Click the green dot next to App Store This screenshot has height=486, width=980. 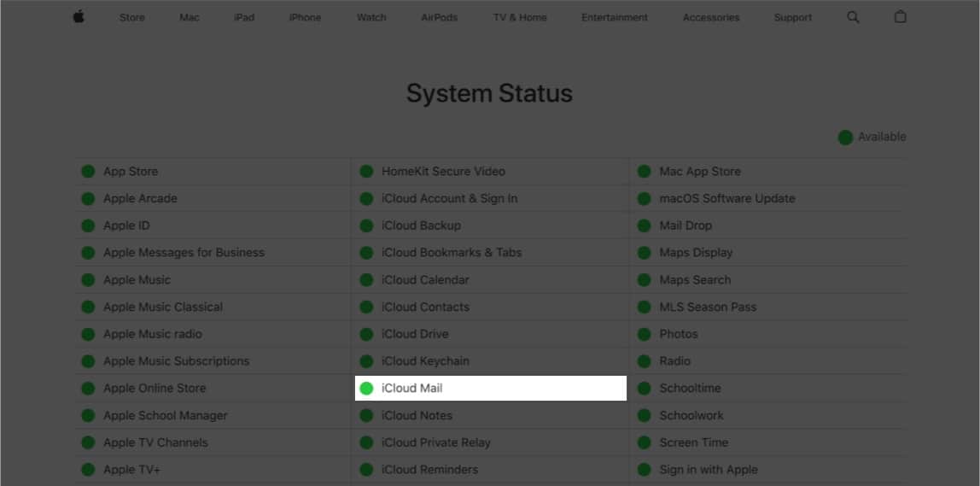pyautogui.click(x=88, y=172)
